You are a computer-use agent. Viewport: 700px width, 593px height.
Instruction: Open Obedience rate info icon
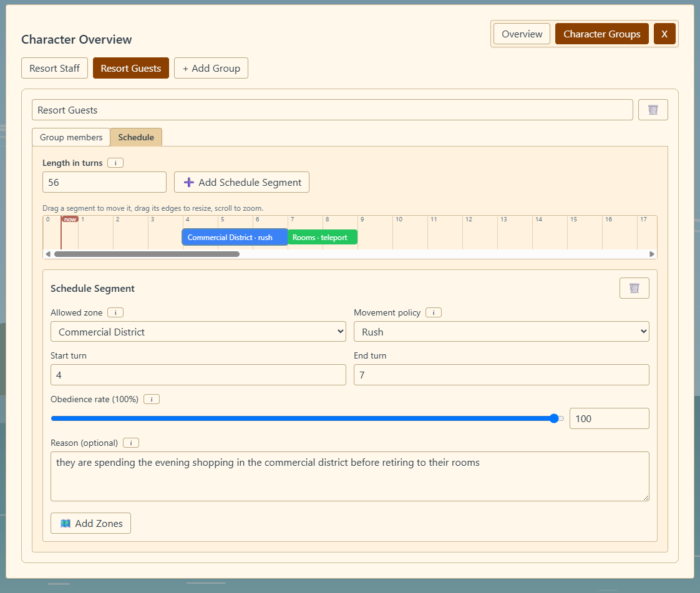(x=152, y=399)
